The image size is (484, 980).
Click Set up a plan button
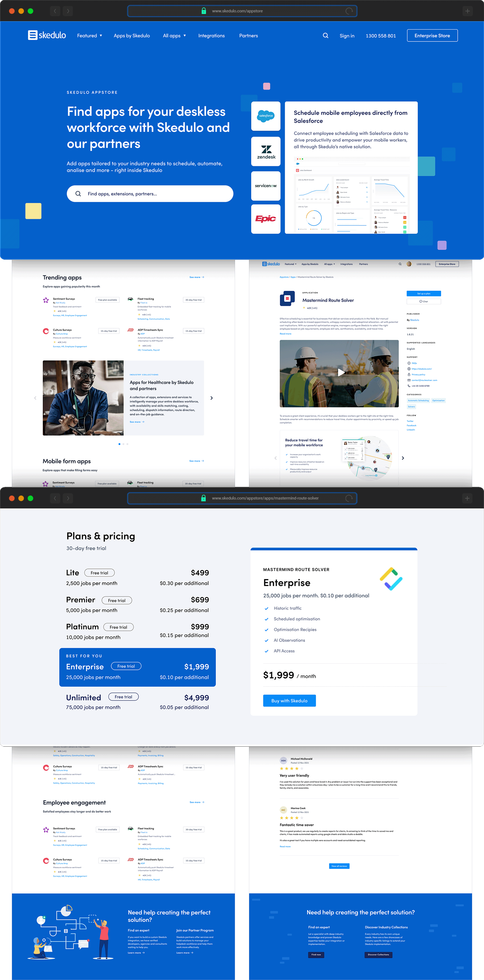tap(423, 294)
